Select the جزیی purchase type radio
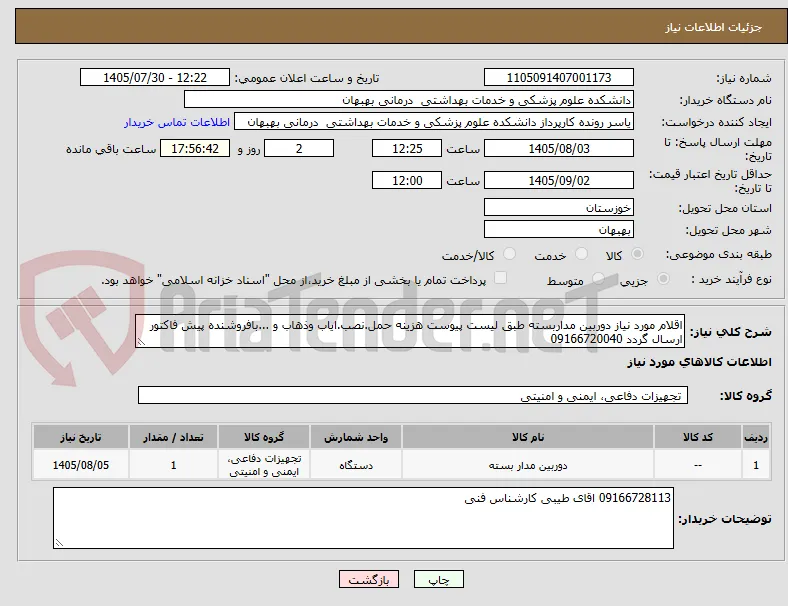 pos(663,278)
